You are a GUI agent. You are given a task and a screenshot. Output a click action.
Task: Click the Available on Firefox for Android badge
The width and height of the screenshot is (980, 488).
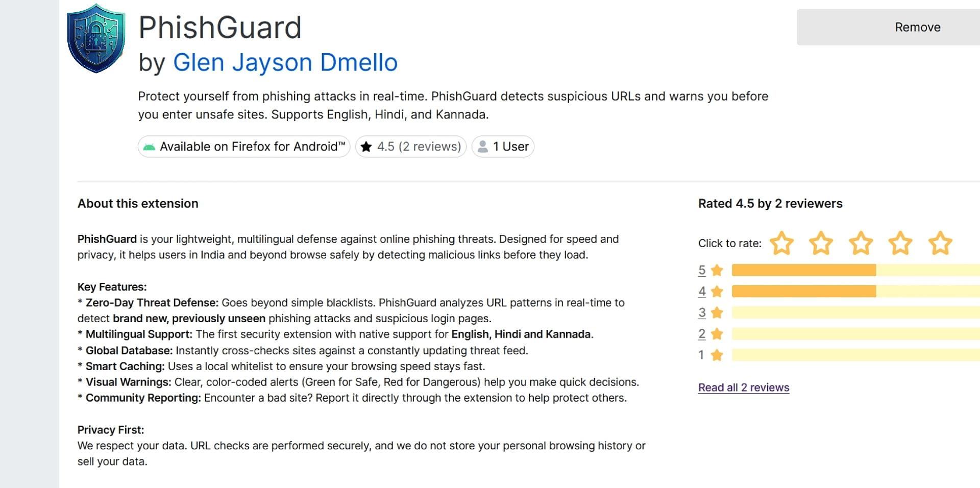point(243,147)
